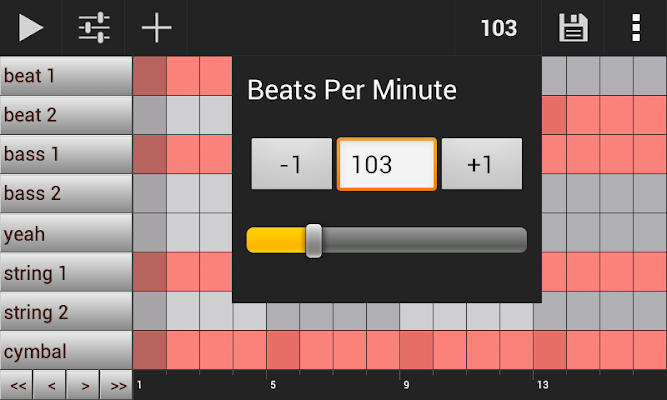
Task: Step forward one bar with > button
Action: pyautogui.click(x=83, y=385)
